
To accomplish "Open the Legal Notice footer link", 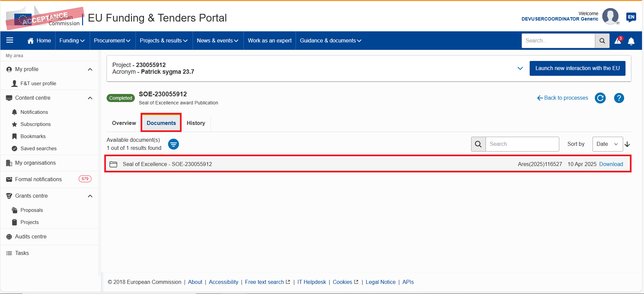I will (381, 282).
